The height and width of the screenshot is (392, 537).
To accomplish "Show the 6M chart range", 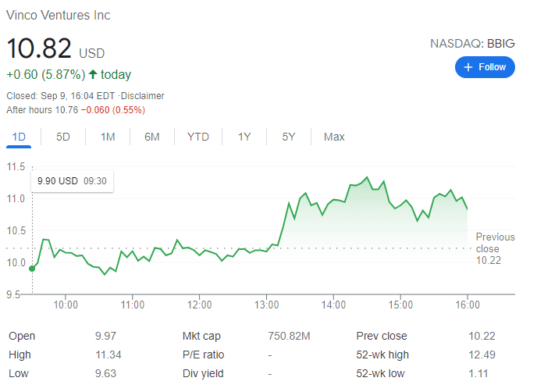I will click(x=152, y=137).
